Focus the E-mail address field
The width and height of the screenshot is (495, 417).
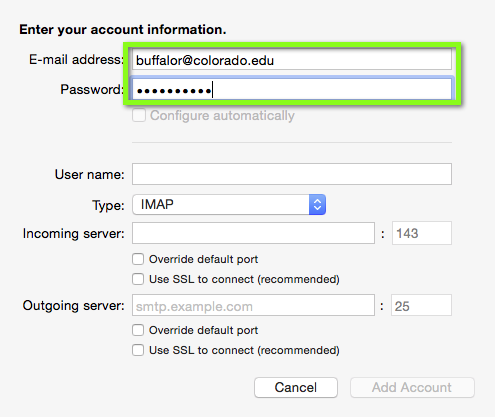click(x=292, y=60)
